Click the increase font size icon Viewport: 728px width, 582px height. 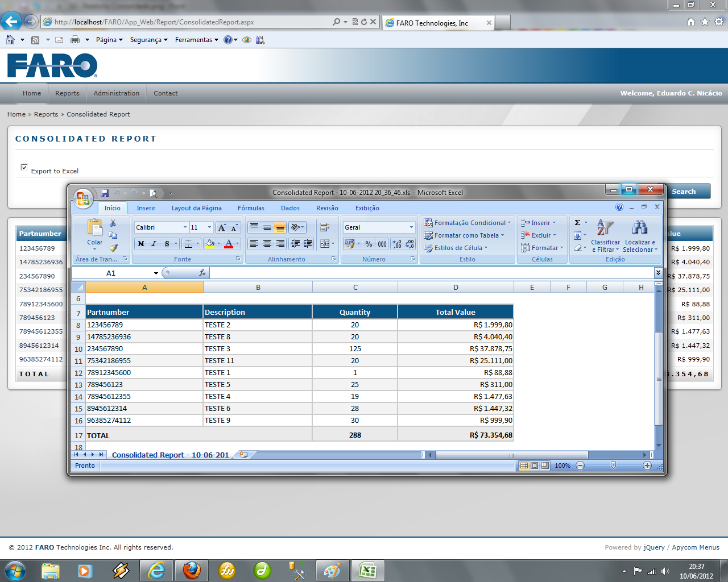pos(222,227)
